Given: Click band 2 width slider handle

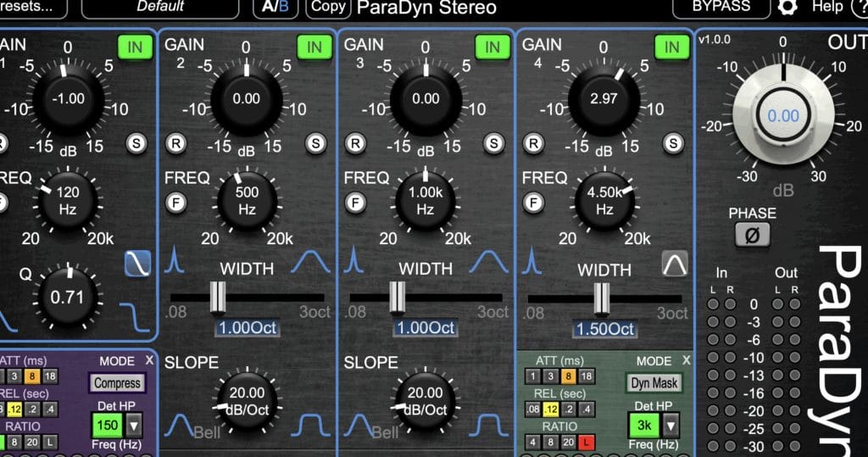Looking at the screenshot, I should click(x=218, y=298).
